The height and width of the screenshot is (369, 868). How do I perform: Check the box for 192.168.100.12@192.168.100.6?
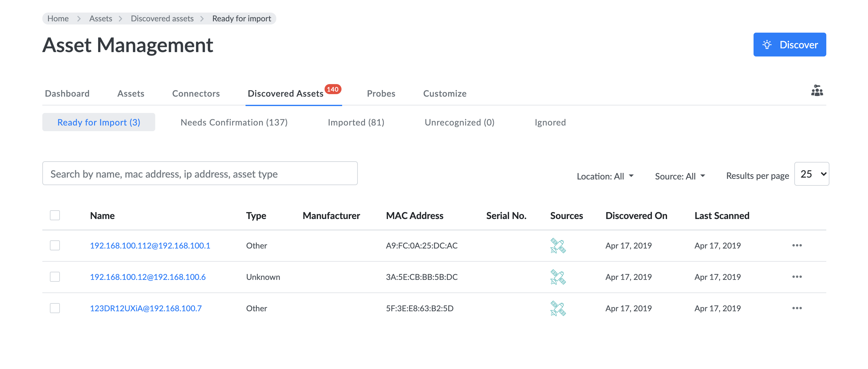pos(55,276)
